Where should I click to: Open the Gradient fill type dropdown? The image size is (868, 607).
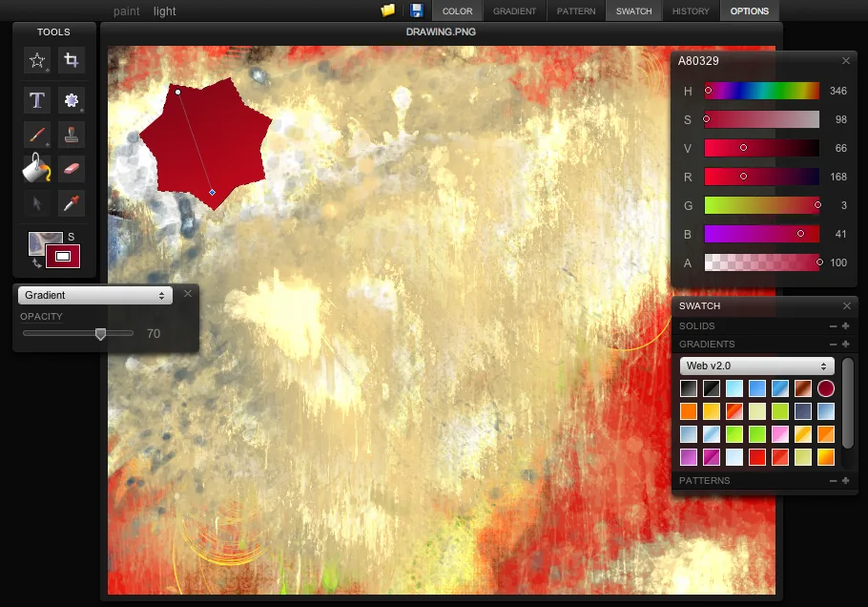point(93,294)
